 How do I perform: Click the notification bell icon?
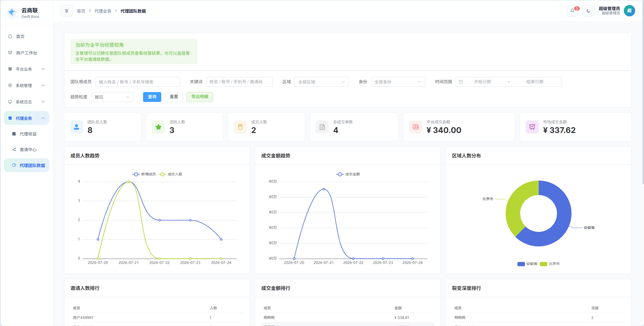click(x=572, y=11)
